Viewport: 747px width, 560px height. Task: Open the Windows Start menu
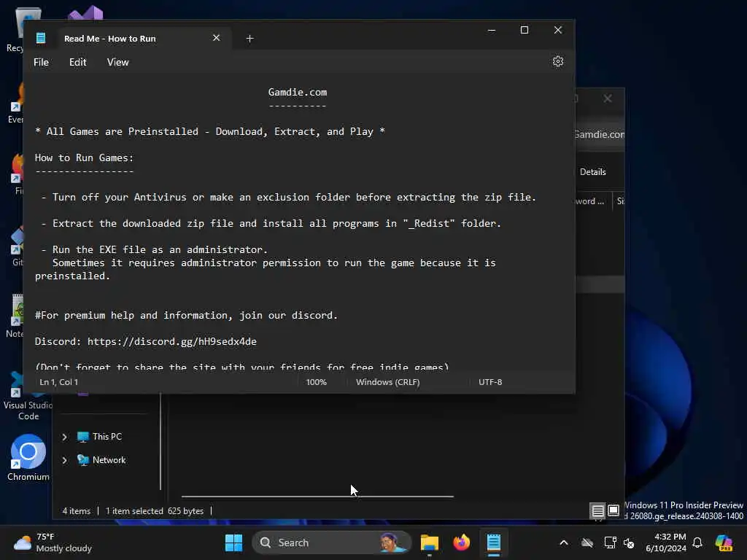233,542
